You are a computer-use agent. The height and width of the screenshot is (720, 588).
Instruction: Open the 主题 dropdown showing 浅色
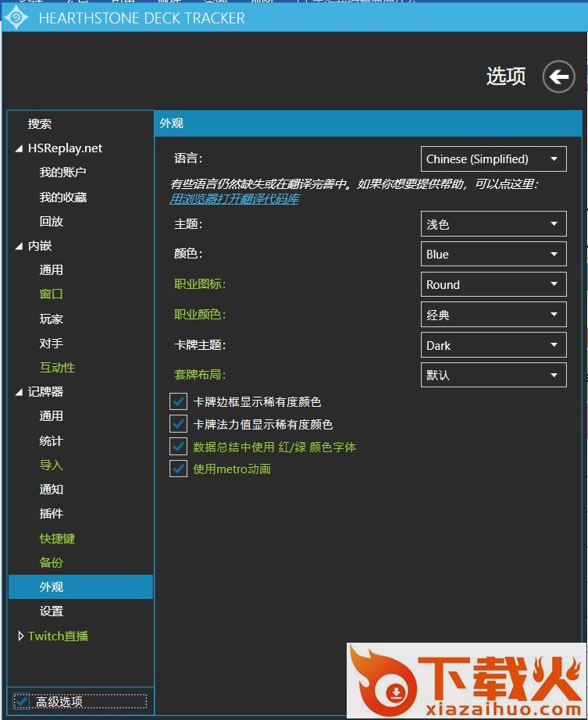tap(494, 223)
